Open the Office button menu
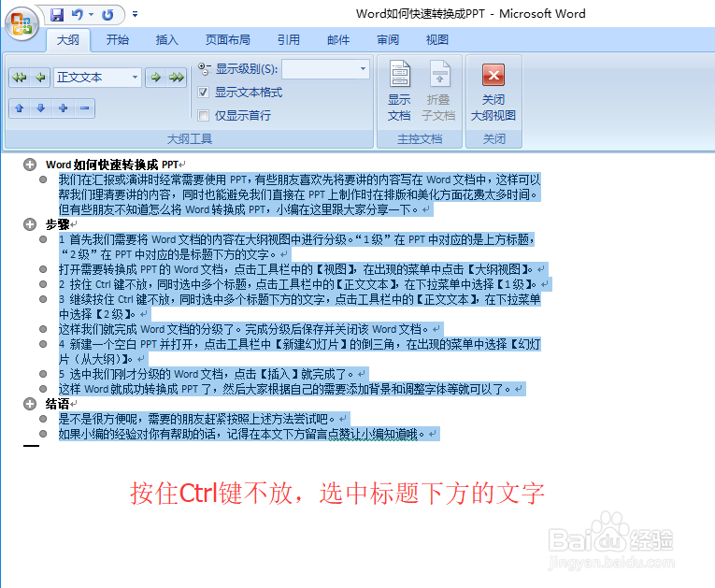This screenshot has width=715, height=588. pos(21,22)
